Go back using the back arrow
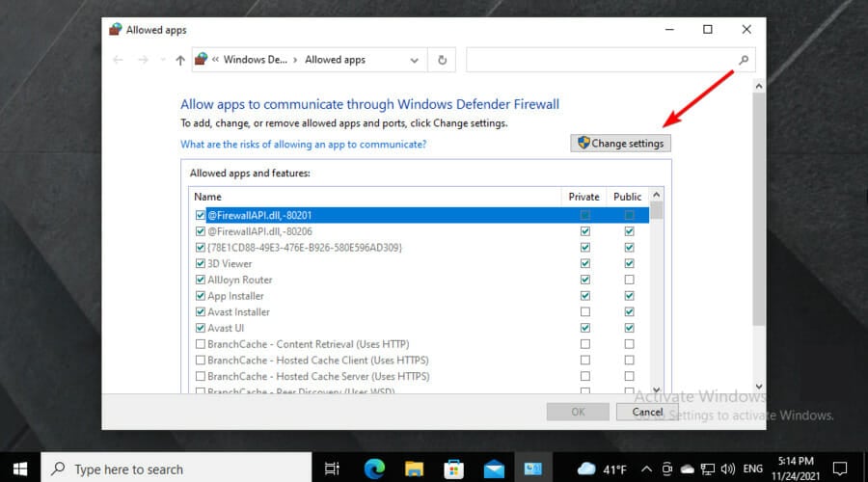Image resolution: width=868 pixels, height=482 pixels. coord(118,60)
